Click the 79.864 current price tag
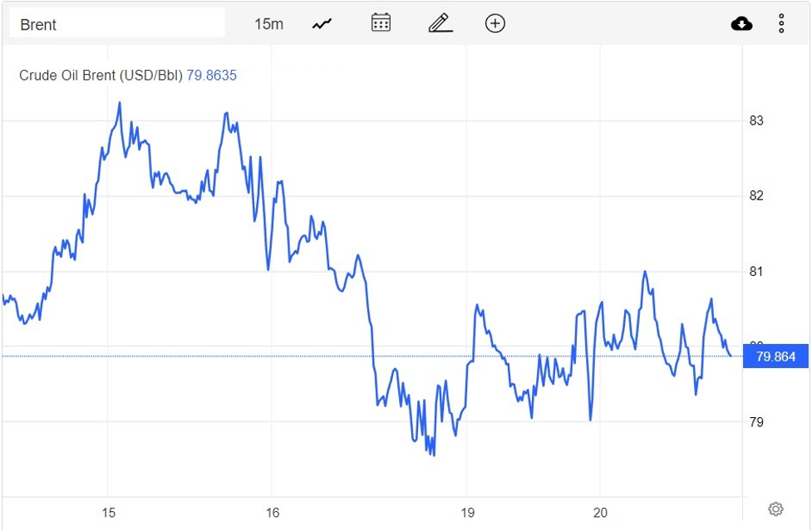This screenshot has height=531, width=812. tap(775, 357)
